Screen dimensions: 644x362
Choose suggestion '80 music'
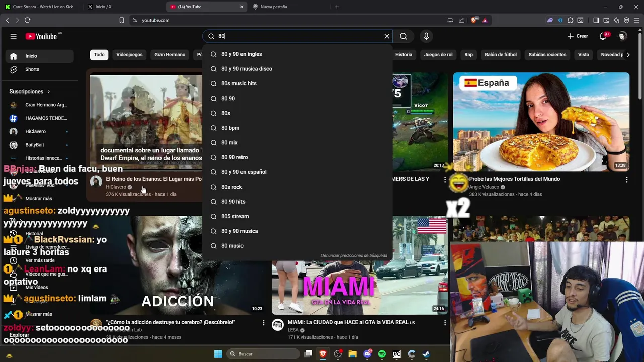point(297,246)
